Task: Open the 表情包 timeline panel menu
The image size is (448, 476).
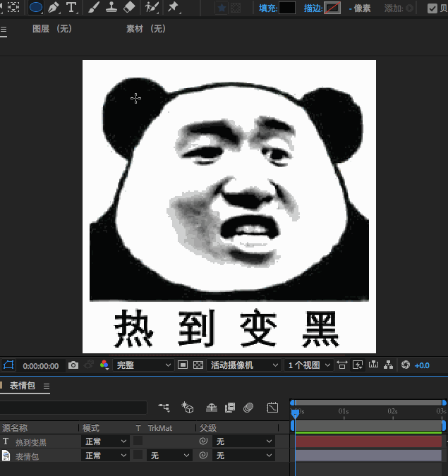Action: [46, 386]
